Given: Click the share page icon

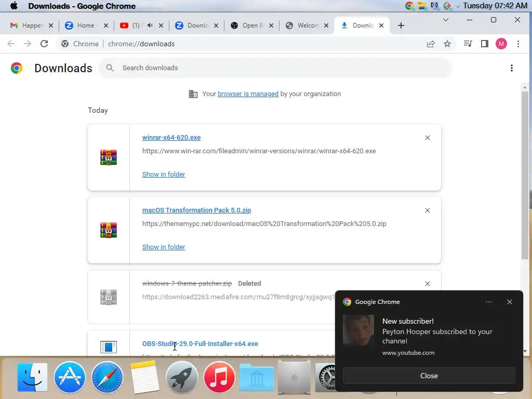Looking at the screenshot, I should 431,44.
